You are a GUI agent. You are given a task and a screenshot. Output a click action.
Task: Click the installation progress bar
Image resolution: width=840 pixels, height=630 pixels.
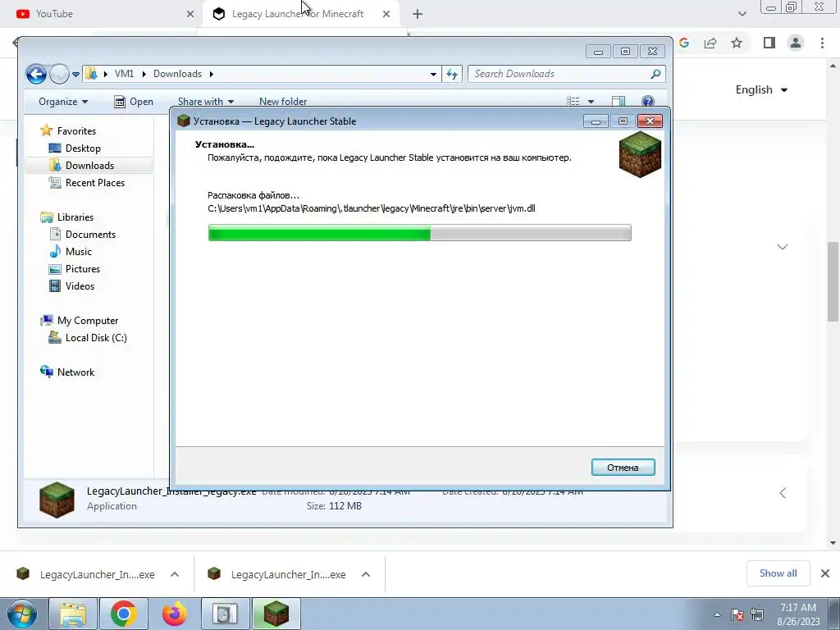pyautogui.click(x=419, y=232)
